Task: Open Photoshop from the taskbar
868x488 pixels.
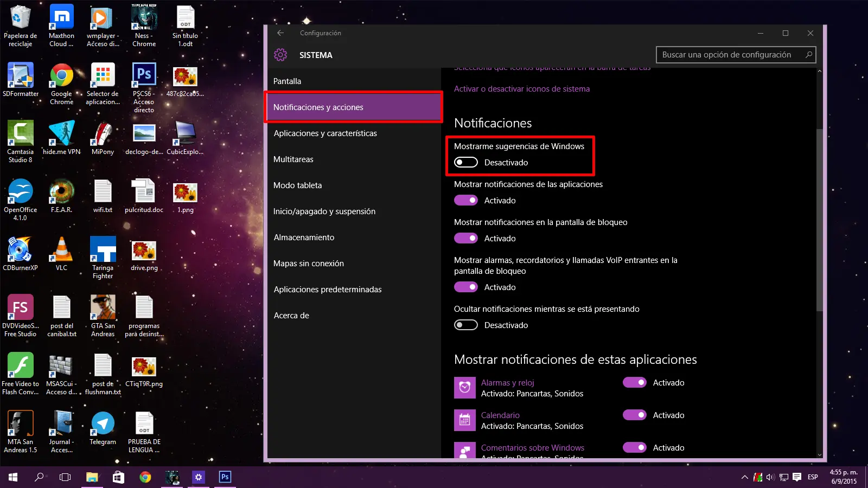Action: [225, 477]
